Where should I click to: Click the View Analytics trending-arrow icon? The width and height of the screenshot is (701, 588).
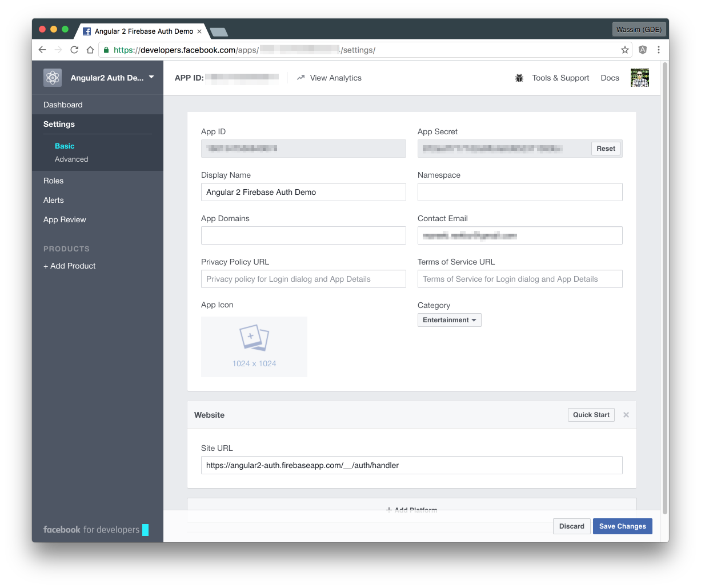(301, 78)
